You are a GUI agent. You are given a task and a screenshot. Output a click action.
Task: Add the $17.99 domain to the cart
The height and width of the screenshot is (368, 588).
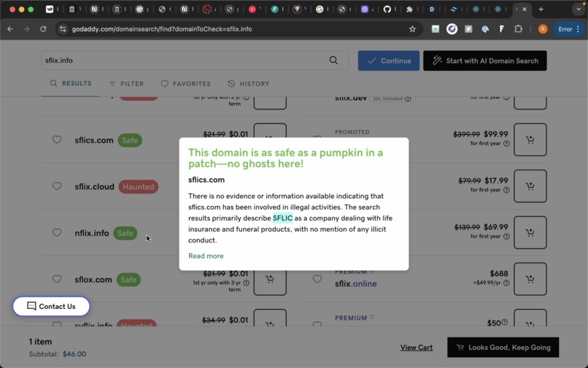click(530, 186)
